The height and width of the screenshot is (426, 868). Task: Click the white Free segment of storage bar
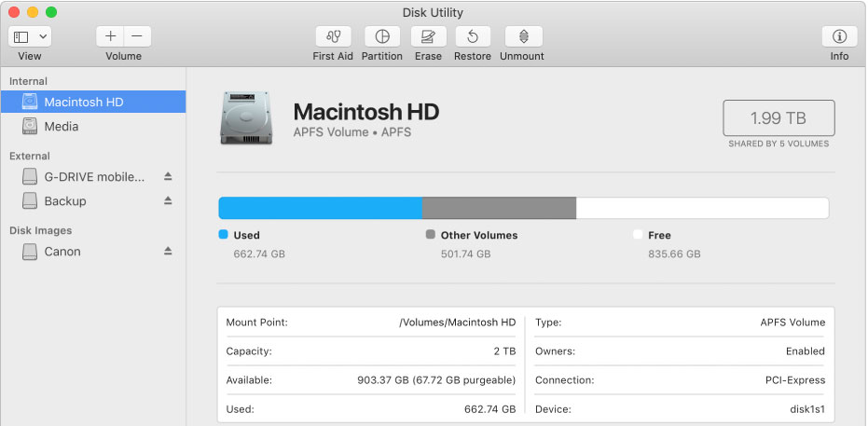pyautogui.click(x=702, y=208)
